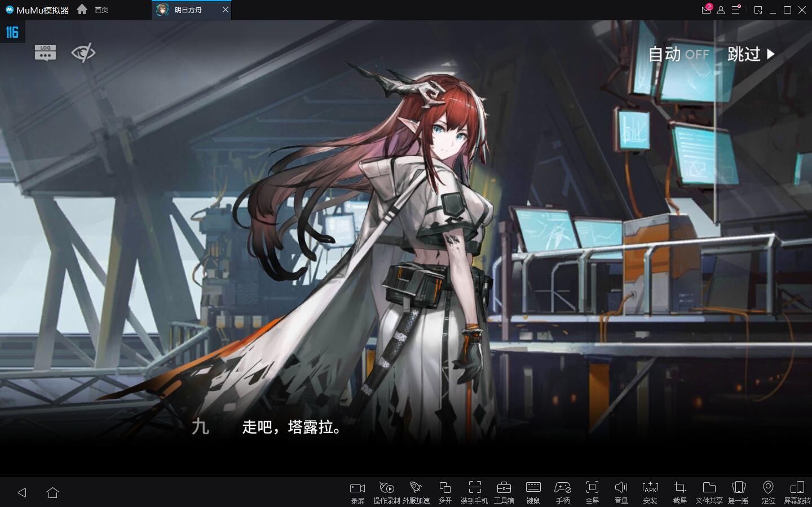
Task: Click the MuMu模拟器 logo
Action: [37, 10]
